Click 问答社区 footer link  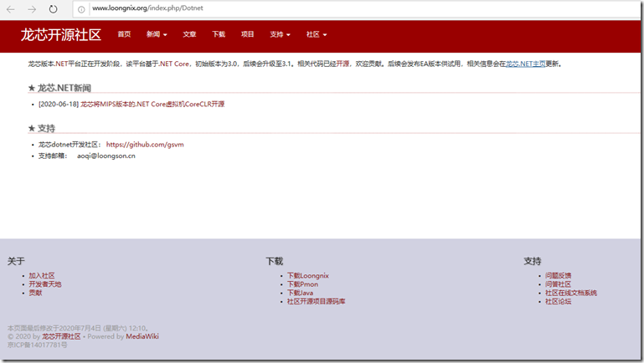click(x=558, y=284)
